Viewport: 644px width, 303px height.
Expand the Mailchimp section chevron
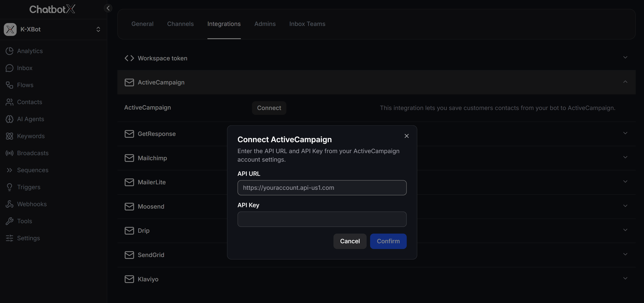[x=625, y=157]
